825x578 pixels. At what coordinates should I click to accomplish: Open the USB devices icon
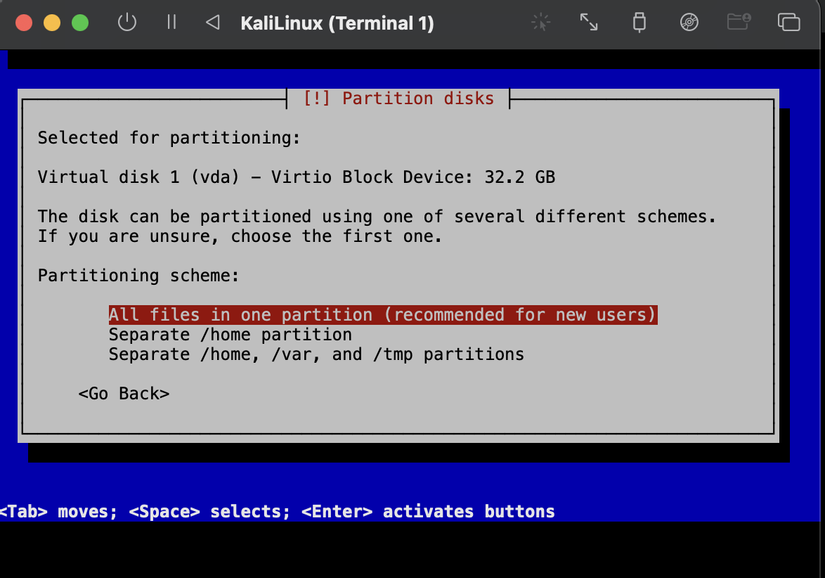click(639, 23)
